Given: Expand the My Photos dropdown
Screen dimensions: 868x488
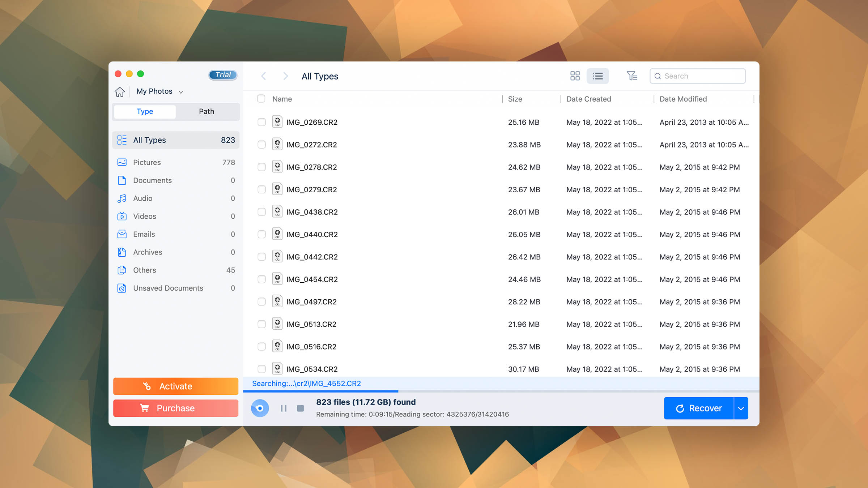Looking at the screenshot, I should point(159,91).
